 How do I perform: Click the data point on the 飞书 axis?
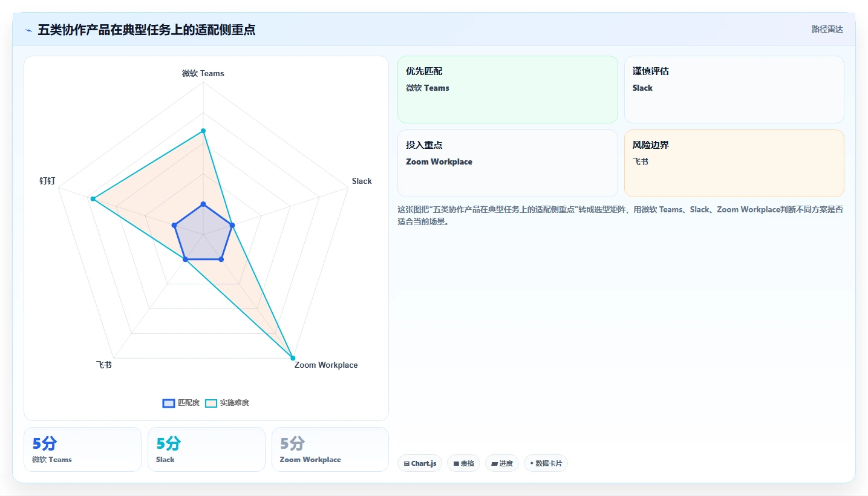186,259
